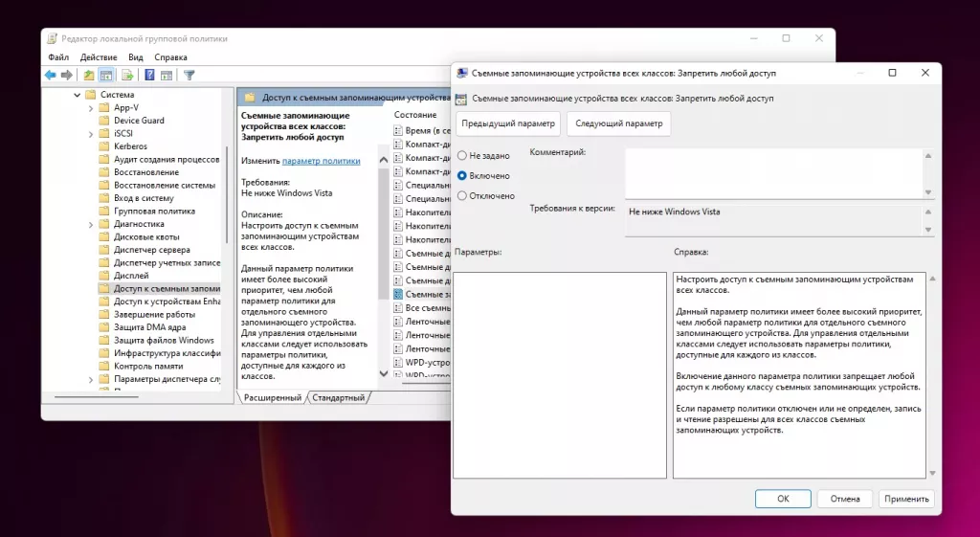Open the 'Действие' menu
Screen dimensions: 980x537
99,57
